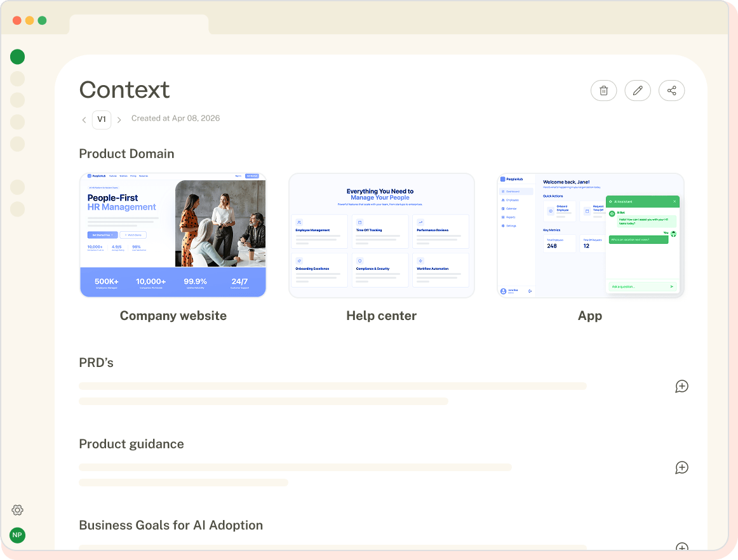Image resolution: width=738 pixels, height=560 pixels.
Task: Minimize window with yellow traffic light
Action: pos(30,20)
